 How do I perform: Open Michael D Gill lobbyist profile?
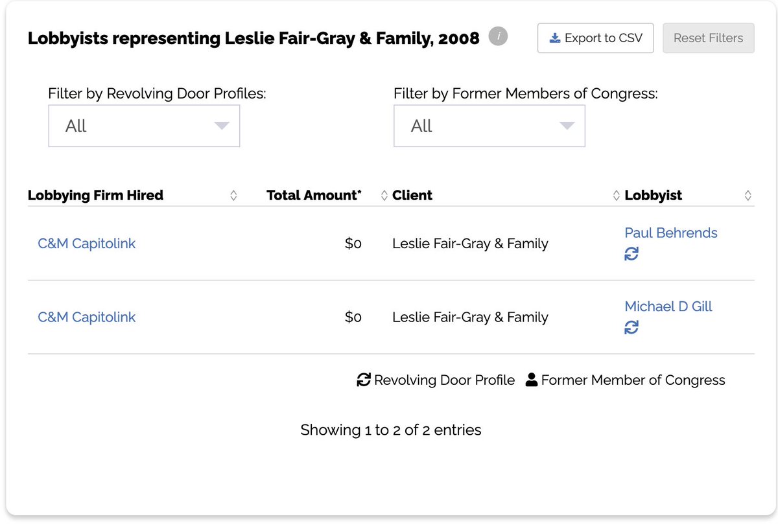click(668, 306)
